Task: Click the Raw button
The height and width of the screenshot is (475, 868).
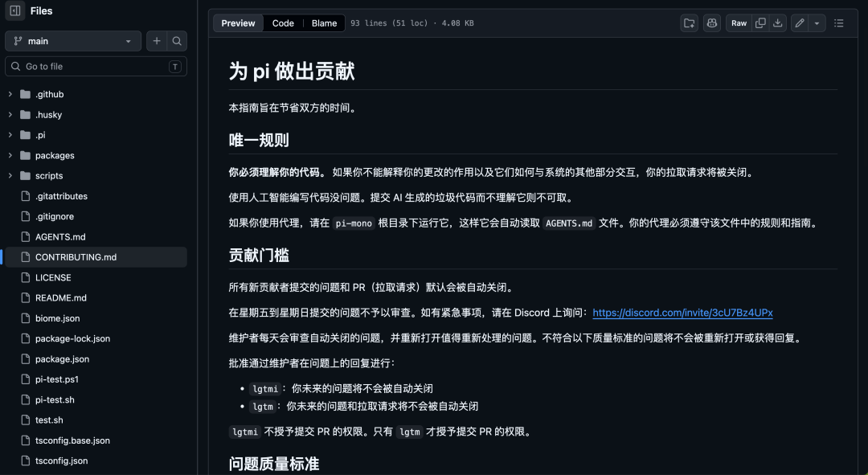Action: 739,23
